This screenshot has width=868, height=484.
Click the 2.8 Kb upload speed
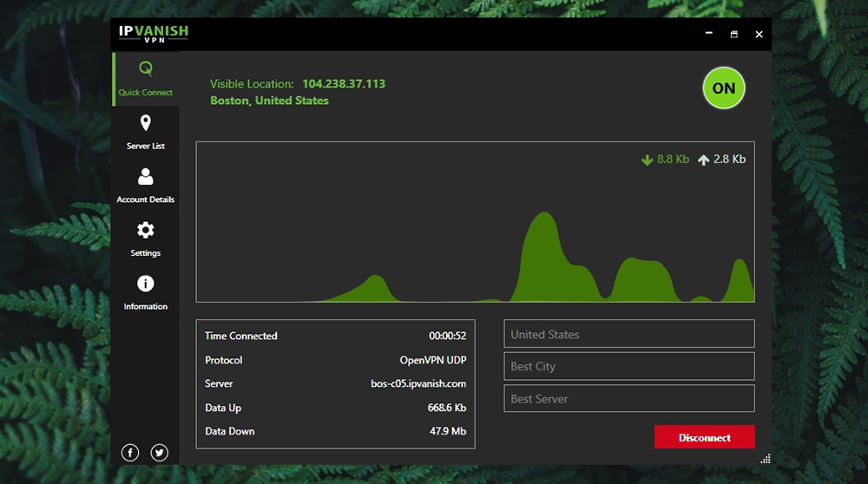tap(730, 160)
